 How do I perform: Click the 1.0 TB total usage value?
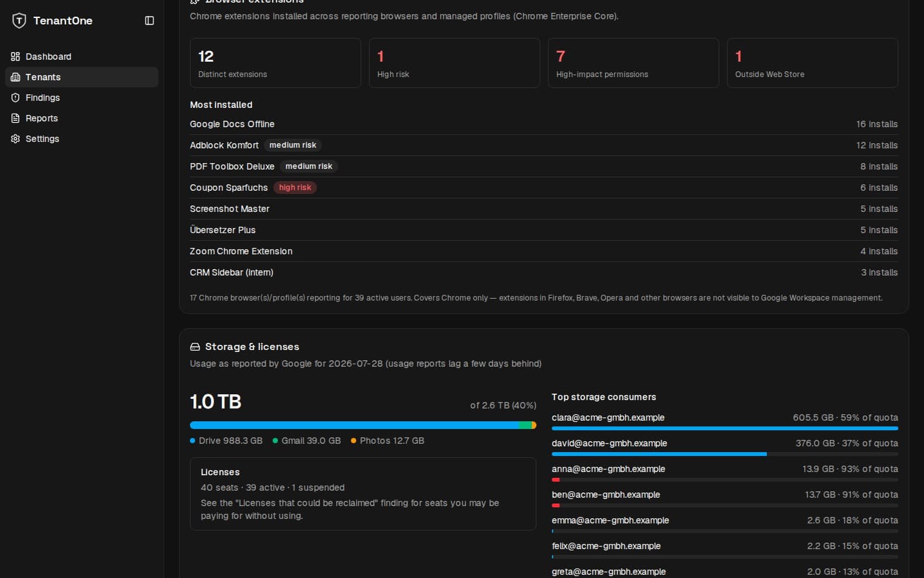point(216,402)
